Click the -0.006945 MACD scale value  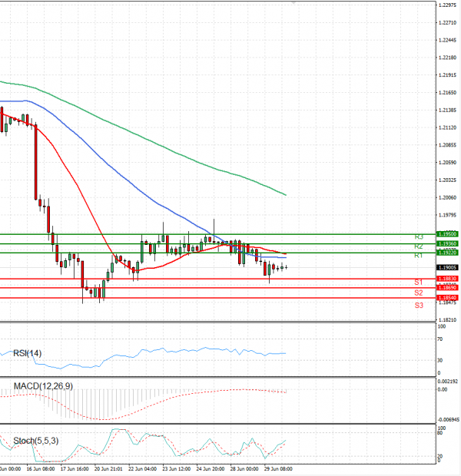point(448,420)
